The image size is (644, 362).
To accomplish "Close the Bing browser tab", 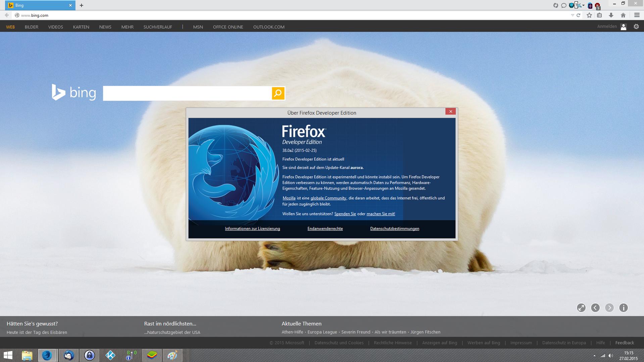I will pos(70,5).
